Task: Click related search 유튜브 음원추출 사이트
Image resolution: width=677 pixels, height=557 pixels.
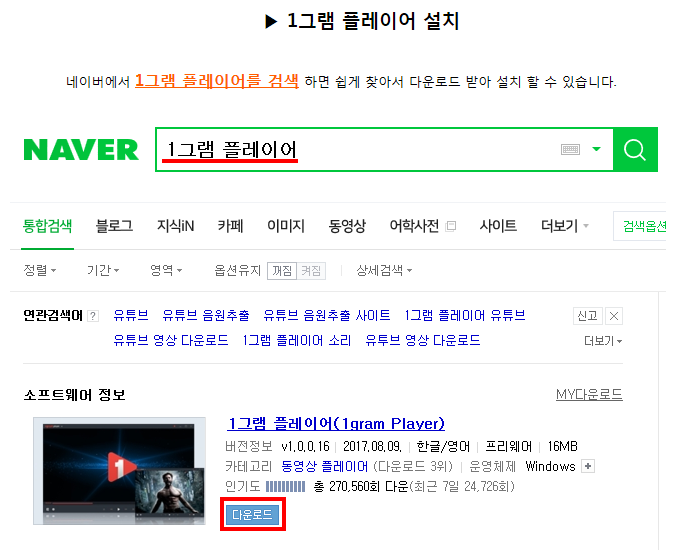Action: 327,315
